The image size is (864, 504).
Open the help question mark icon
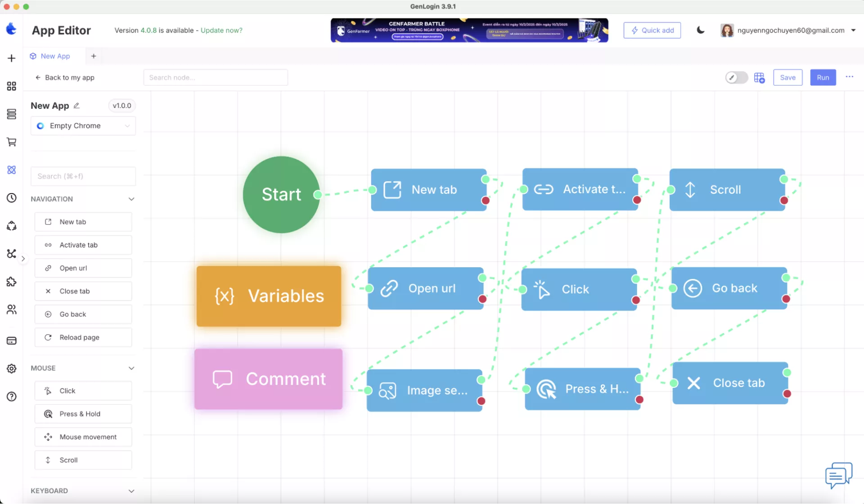(x=12, y=396)
